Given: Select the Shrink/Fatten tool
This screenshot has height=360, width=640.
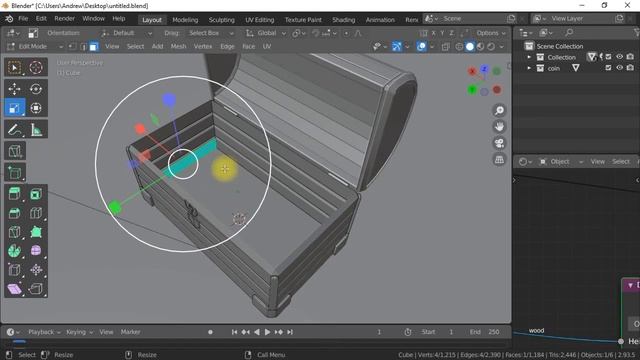Looking at the screenshot, I should click(36, 270).
